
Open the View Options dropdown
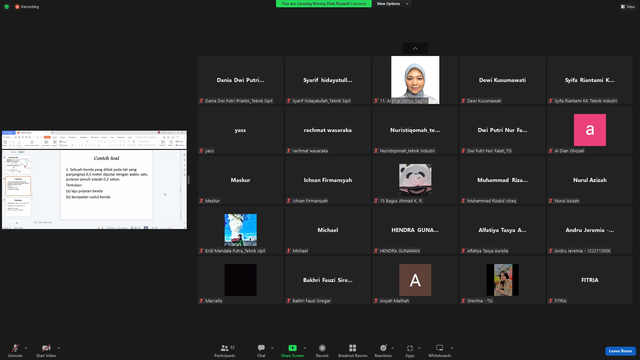(392, 4)
